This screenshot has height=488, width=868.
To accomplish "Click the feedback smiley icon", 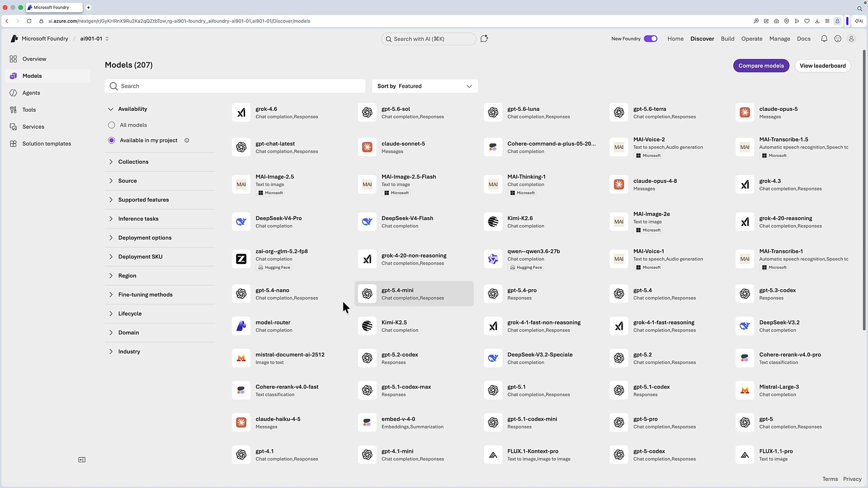I will (838, 39).
